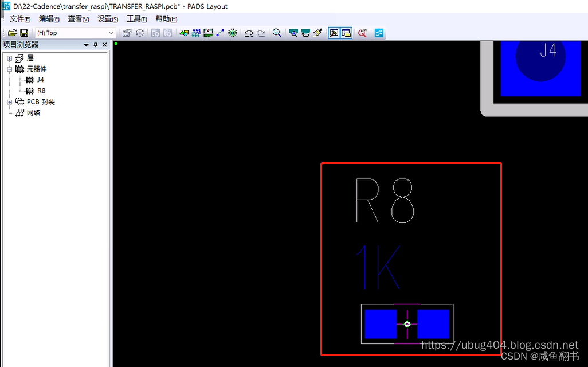Screen dimensions: 588x367
Task: Open the (H) Top layer dropdown
Action: point(75,33)
